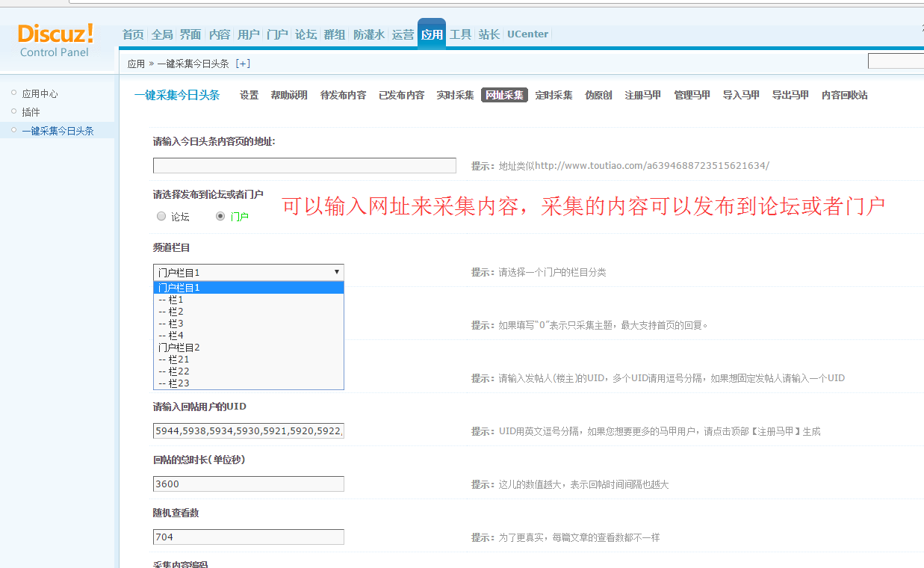Viewport: 924px width, 568px height.
Task: Click the 回帖的总时长 field showing 3600
Action: coord(249,484)
